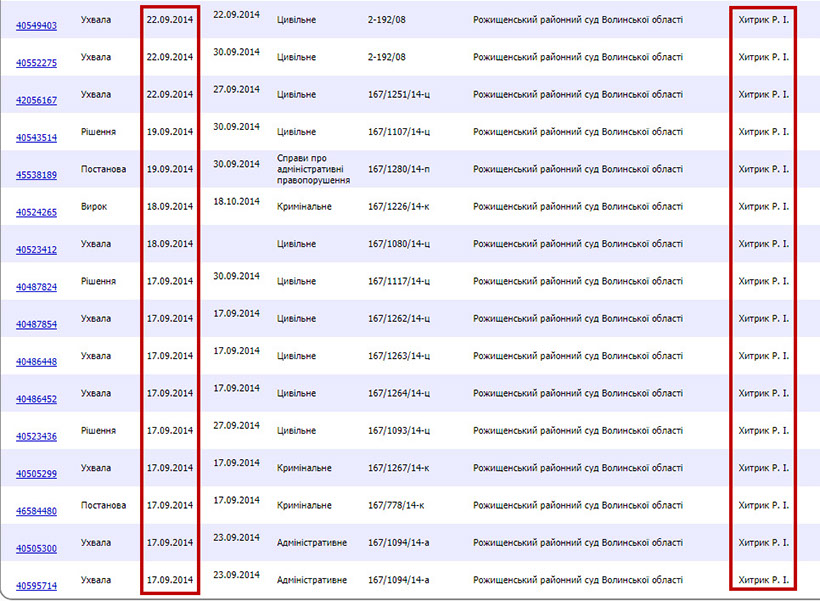The width and height of the screenshot is (820, 601).
Task: View document 40595714 in last row
Action: (x=36, y=585)
